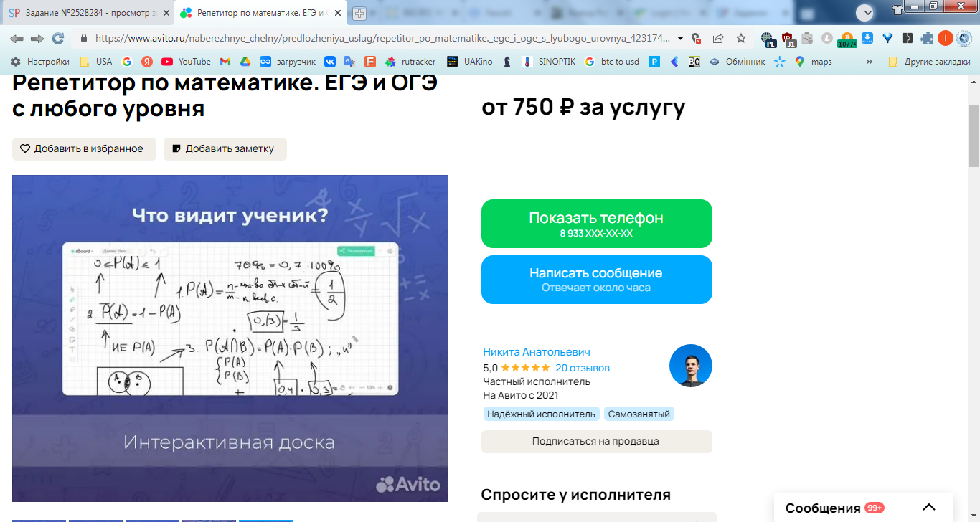
Task: Click the interactive whiteboard ad image
Action: click(x=230, y=338)
